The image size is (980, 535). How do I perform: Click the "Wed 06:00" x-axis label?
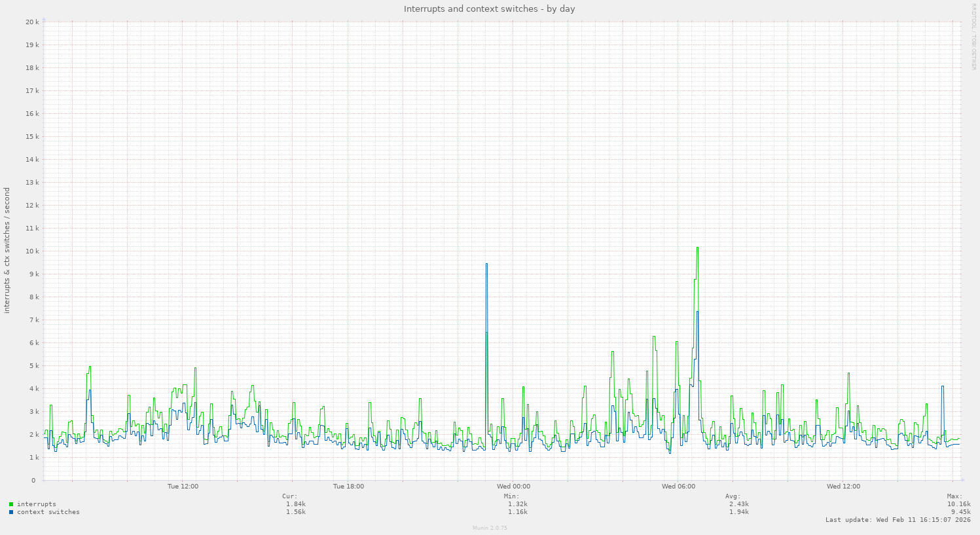click(678, 487)
